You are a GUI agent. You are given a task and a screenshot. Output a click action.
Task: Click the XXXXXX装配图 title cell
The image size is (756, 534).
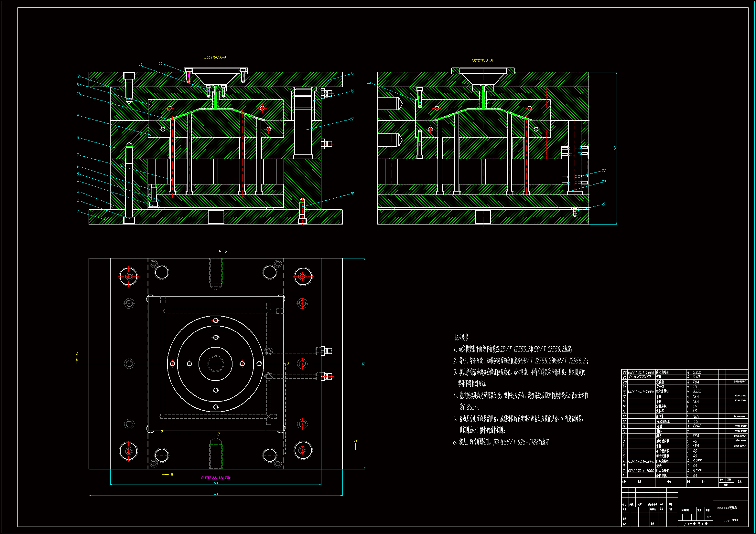pyautogui.click(x=727, y=508)
